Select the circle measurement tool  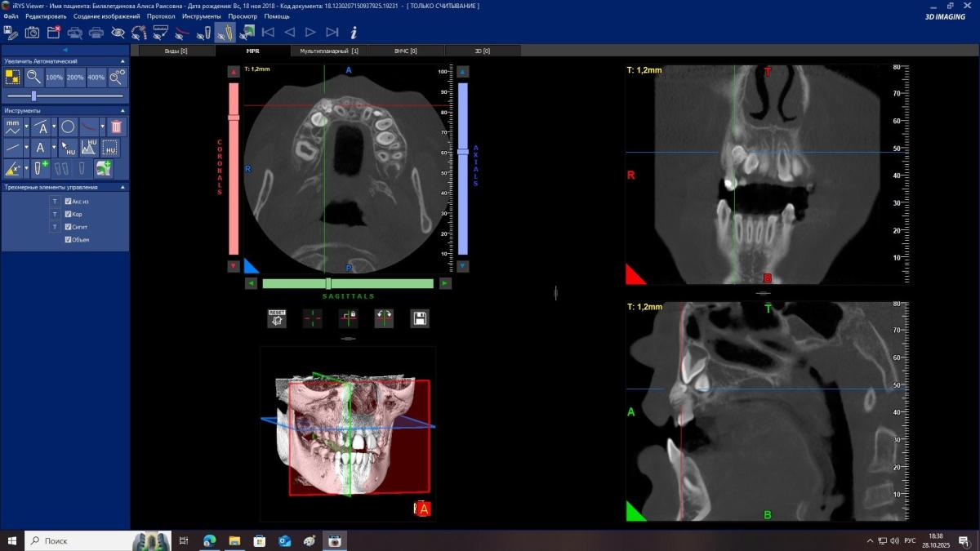tap(68, 127)
